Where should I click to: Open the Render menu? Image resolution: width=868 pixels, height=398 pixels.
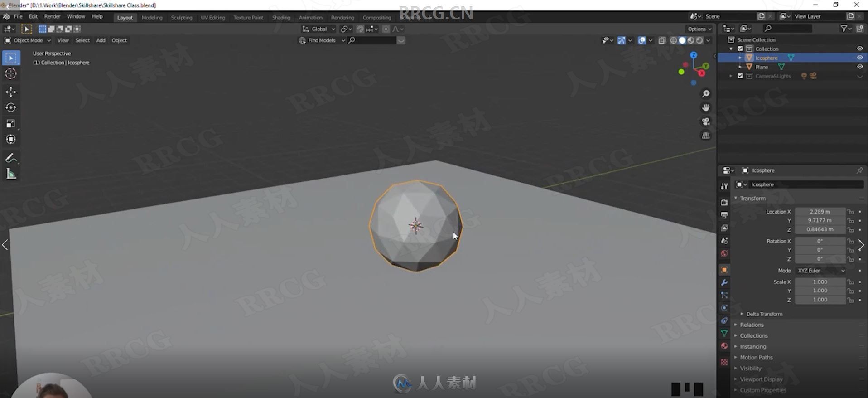pyautogui.click(x=52, y=16)
